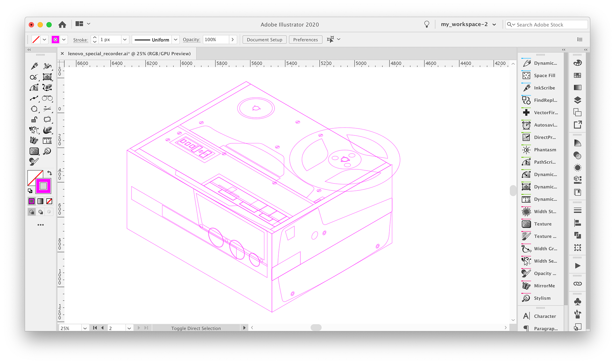The width and height of the screenshot is (615, 364).
Task: Open the Links panel icon
Action: tap(577, 284)
